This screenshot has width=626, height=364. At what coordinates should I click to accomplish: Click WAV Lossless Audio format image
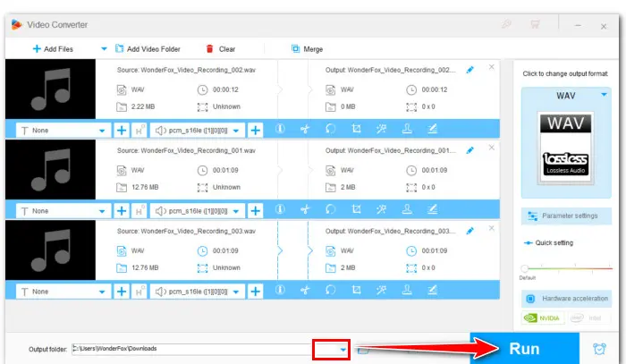(566, 148)
